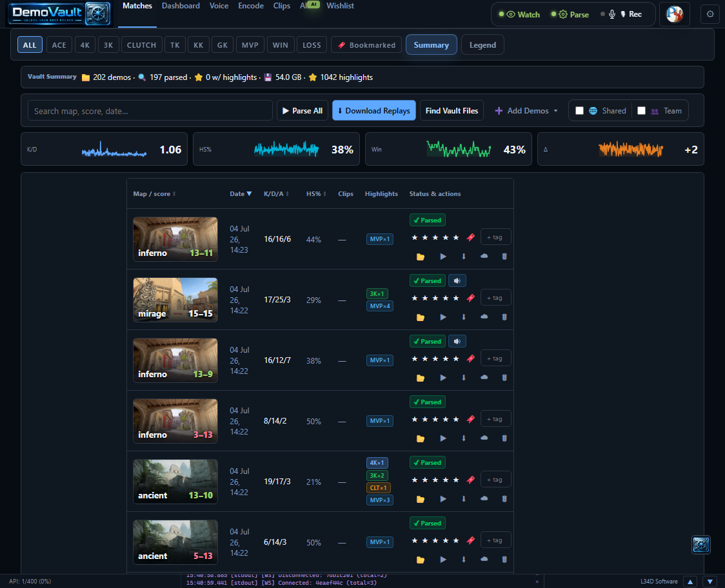Filter matches by CLUTCH

pyautogui.click(x=141, y=45)
